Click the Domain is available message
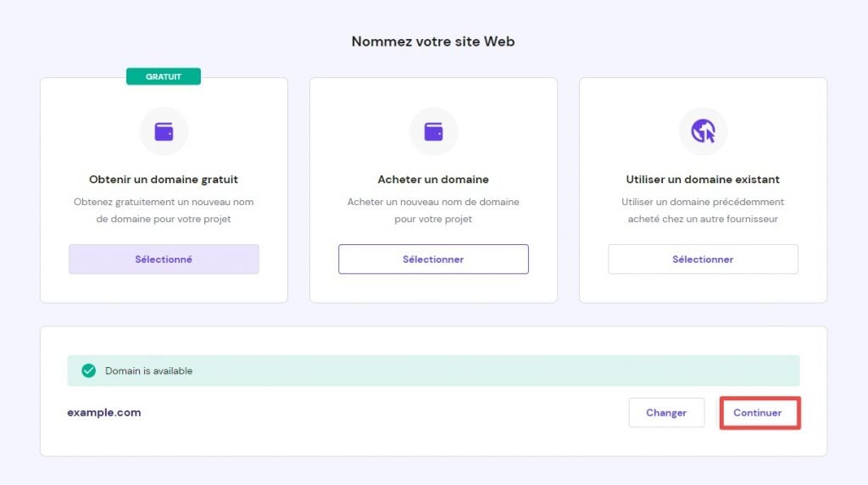 [x=149, y=371]
